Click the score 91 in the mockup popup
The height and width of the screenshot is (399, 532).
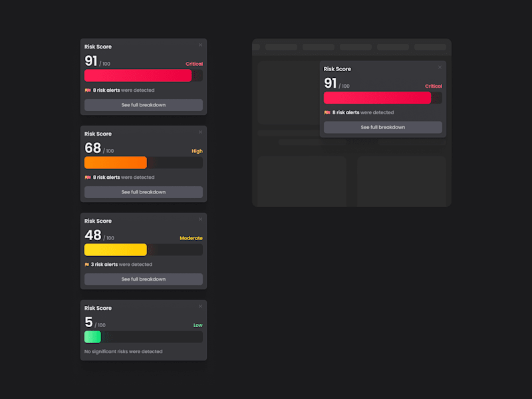[330, 84]
